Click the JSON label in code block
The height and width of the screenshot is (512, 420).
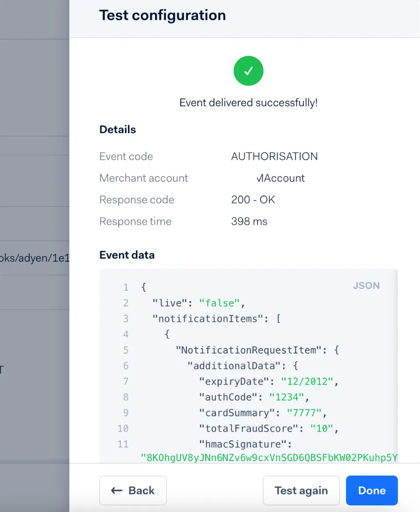(366, 286)
